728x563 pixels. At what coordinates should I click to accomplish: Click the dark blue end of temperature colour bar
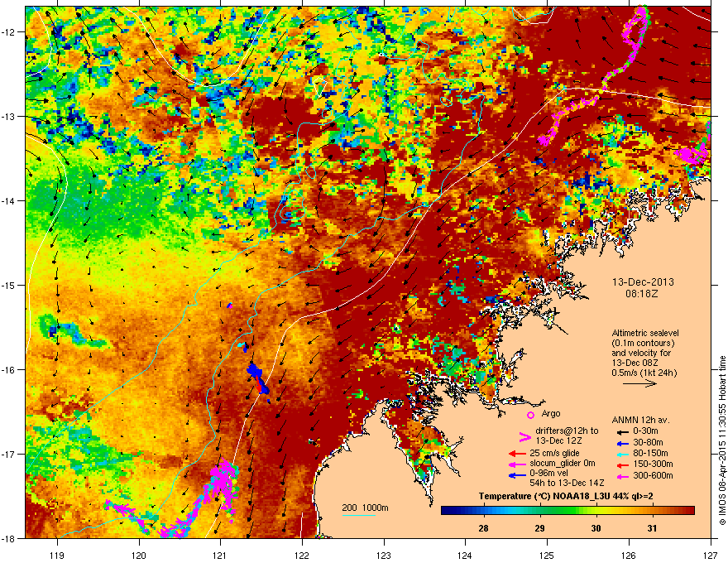(445, 511)
